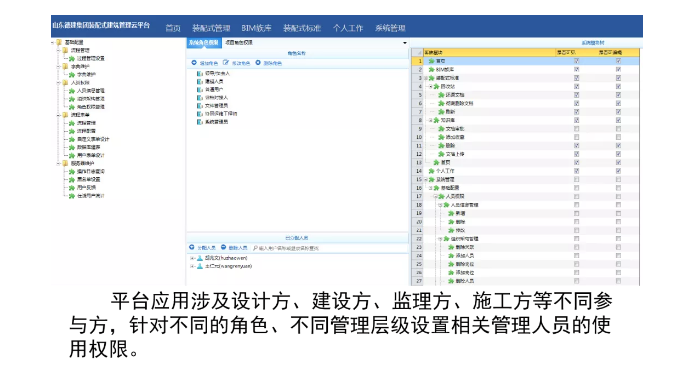This screenshot has height=386, width=674.
Task: Click puzzle icon in table row 11
Action: [441, 146]
